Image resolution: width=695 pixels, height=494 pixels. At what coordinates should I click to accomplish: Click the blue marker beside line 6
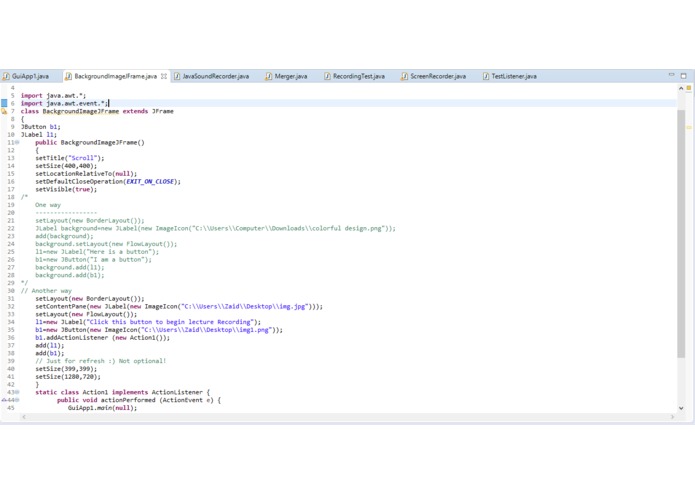click(4, 103)
